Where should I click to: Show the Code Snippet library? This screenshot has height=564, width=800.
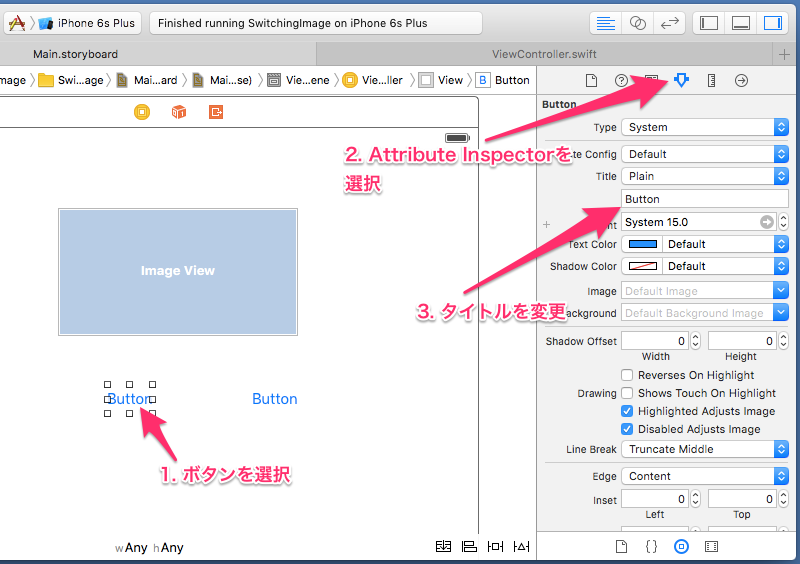pyautogui.click(x=651, y=547)
